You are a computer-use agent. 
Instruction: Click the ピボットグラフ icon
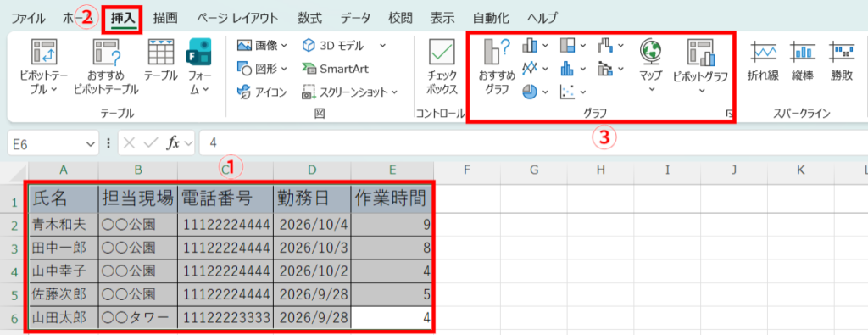pyautogui.click(x=701, y=52)
